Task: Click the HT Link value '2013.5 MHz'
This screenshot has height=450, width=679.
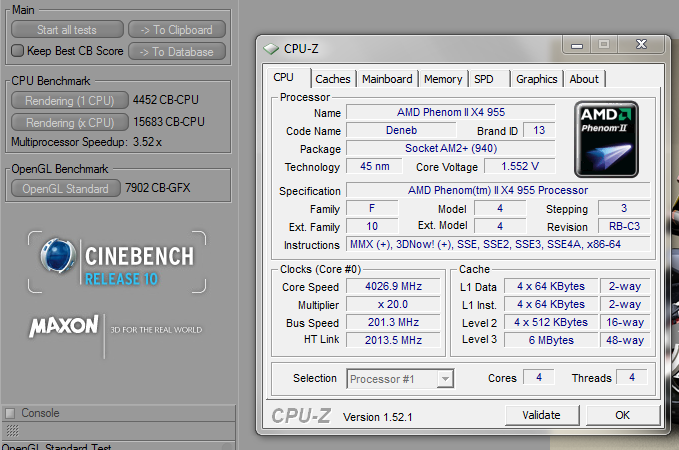Action: click(x=394, y=340)
